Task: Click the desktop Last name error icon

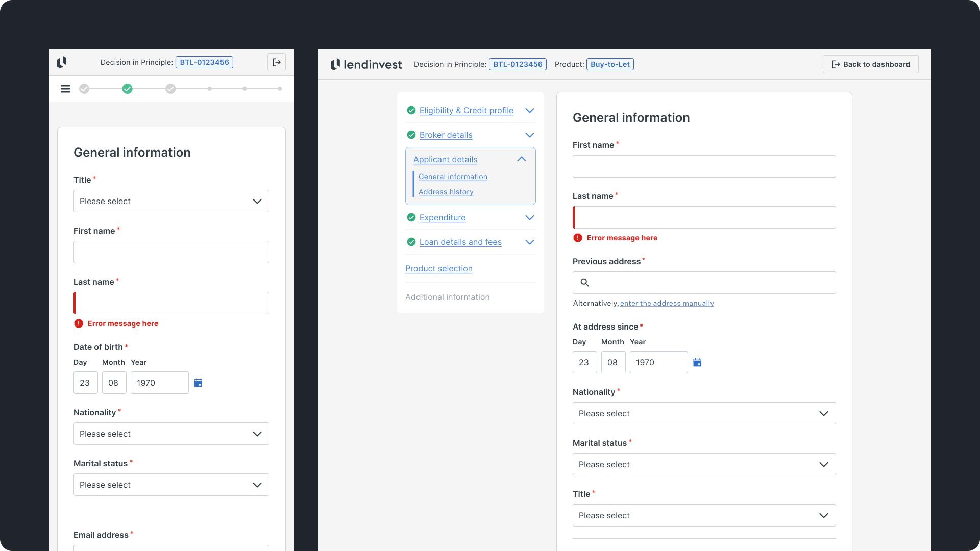Action: point(578,238)
